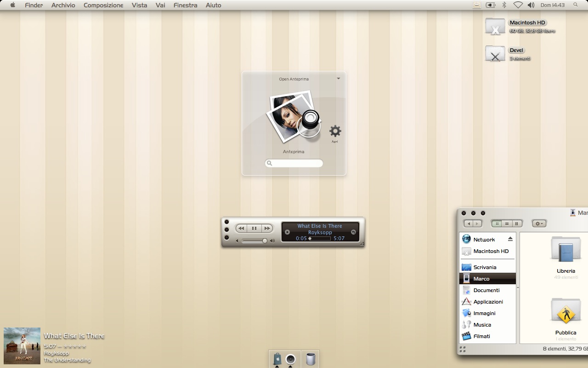Skip to next track in iTunes mini player

267,228
